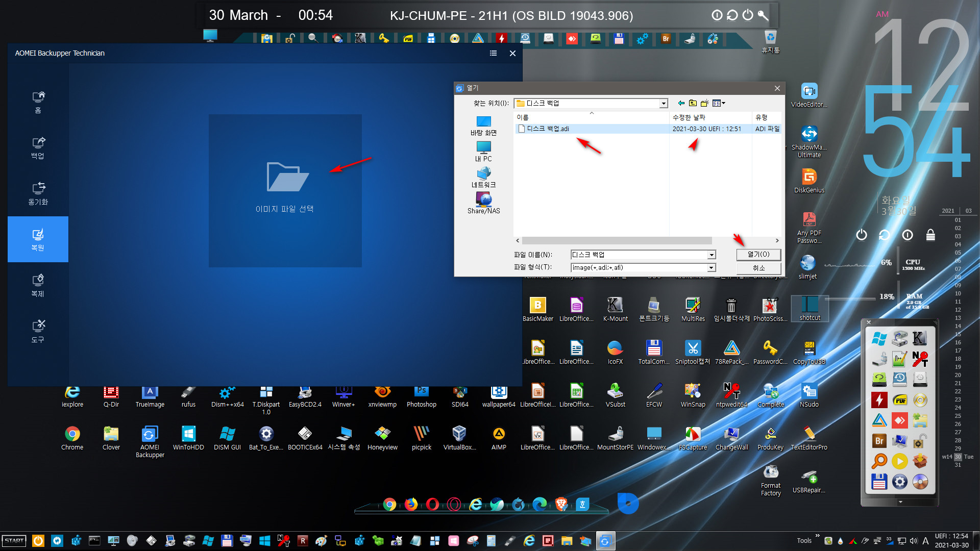
Task: Open TotalCommander desktop shortcut
Action: point(654,353)
